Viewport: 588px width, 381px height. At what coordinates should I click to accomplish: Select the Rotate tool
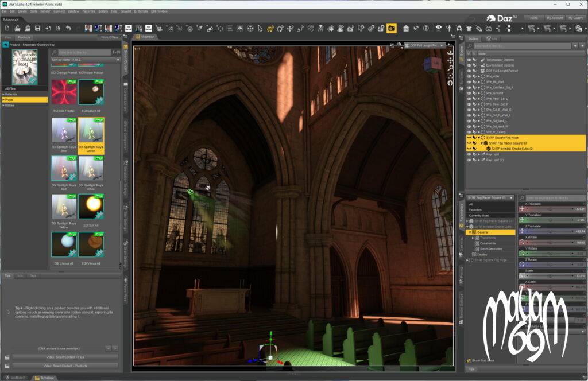click(x=280, y=29)
